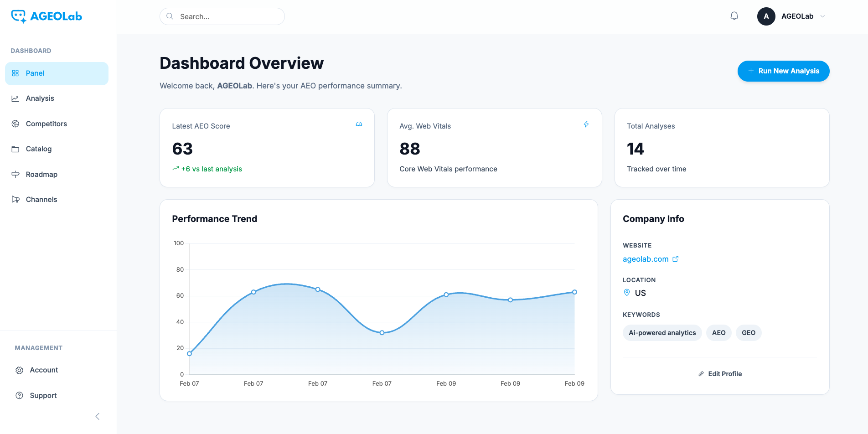
Task: Click the AGEOLab logo icon
Action: click(19, 16)
